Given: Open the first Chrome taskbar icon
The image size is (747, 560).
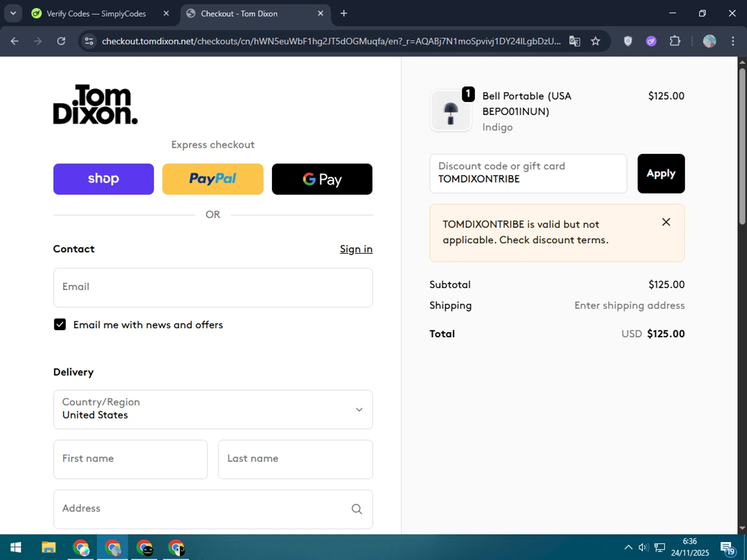Looking at the screenshot, I should 81,548.
